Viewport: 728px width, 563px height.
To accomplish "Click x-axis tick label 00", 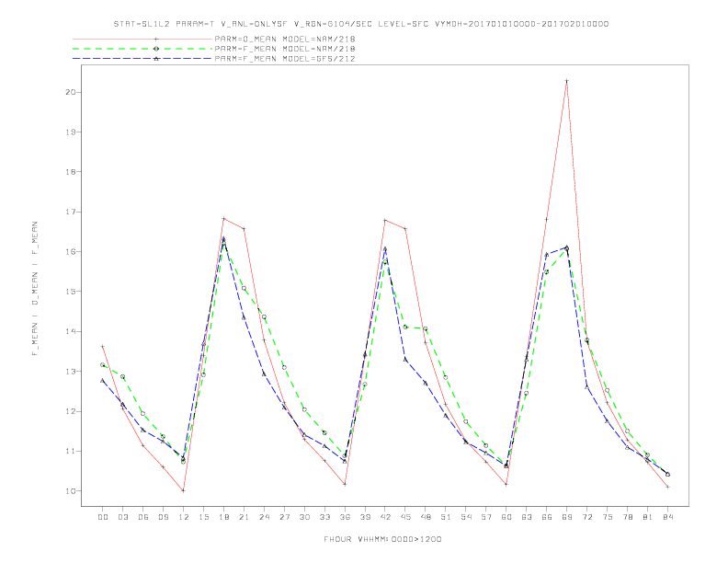I will click(x=103, y=517).
